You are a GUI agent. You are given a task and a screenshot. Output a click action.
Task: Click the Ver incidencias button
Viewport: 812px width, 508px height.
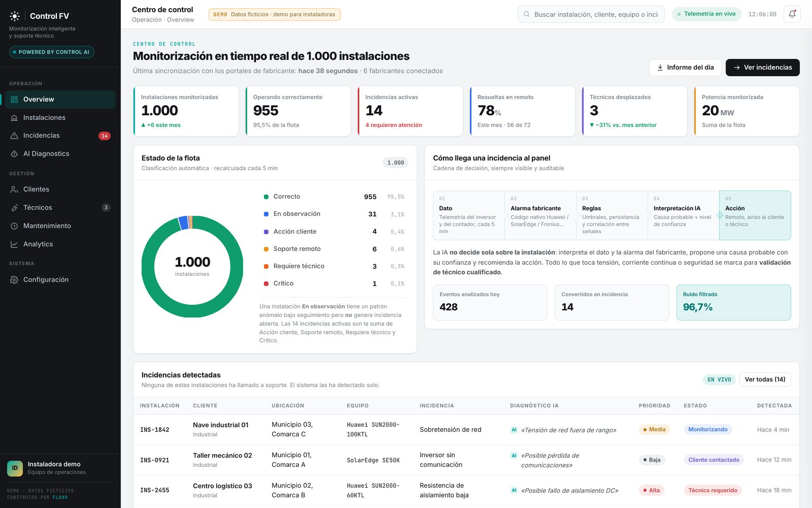point(763,68)
